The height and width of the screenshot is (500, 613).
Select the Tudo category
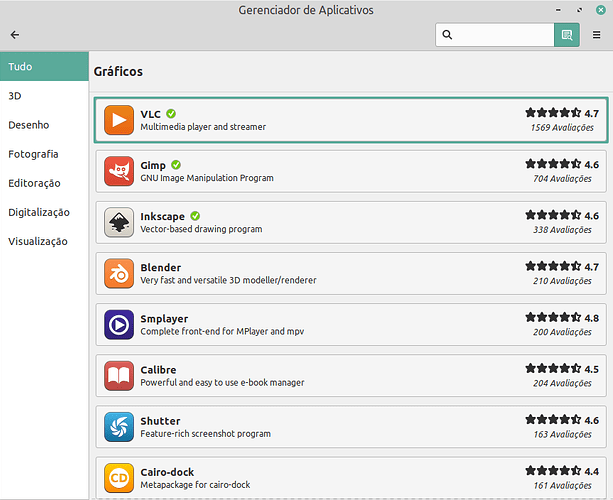tap(44, 66)
